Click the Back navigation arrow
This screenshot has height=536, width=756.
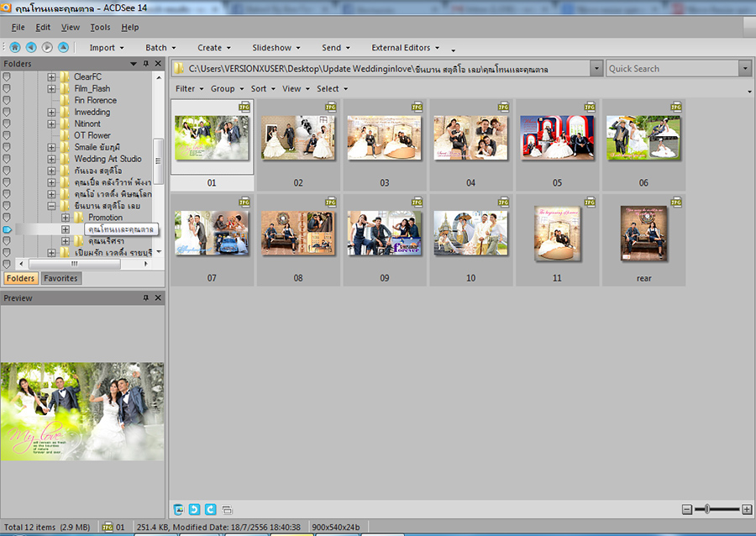tap(31, 47)
